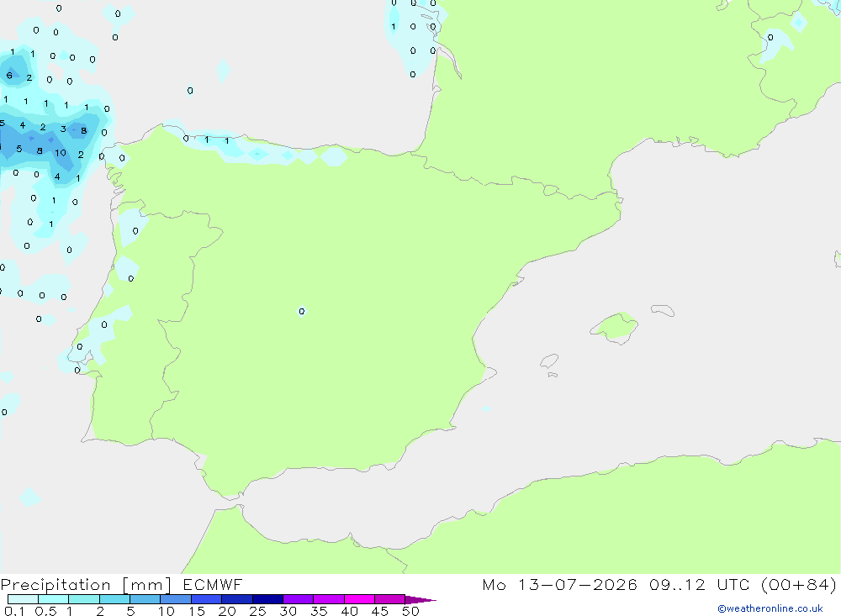Click Ibiza island outline on the map
841x616 pixels.
coord(549,361)
